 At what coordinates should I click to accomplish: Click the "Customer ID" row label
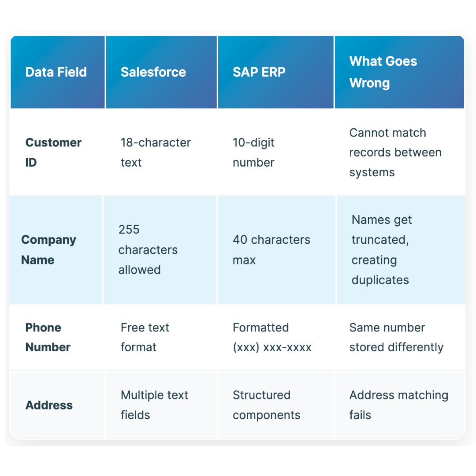click(53, 152)
